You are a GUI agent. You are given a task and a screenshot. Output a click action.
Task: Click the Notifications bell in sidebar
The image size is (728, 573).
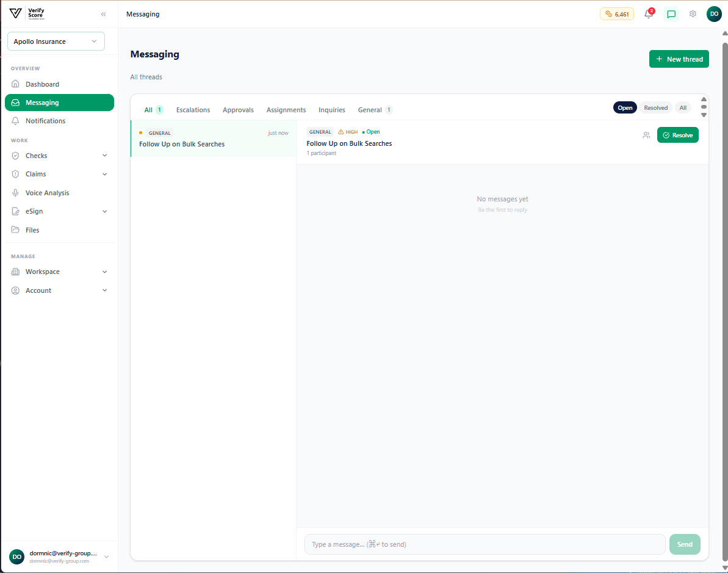coord(15,121)
